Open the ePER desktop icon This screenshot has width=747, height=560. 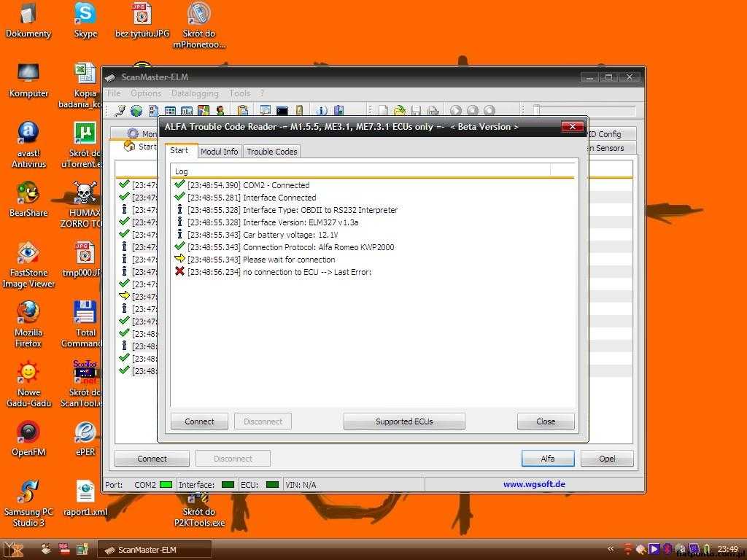point(85,439)
